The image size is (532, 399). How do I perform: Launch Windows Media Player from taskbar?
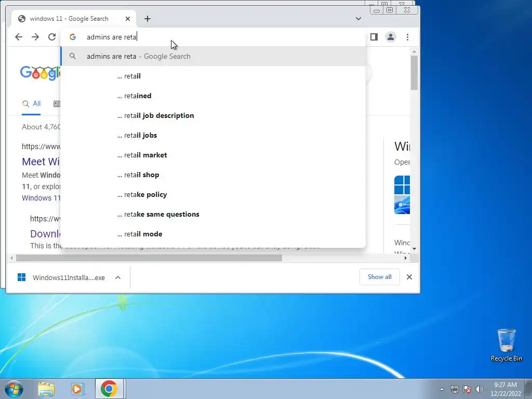(77, 389)
